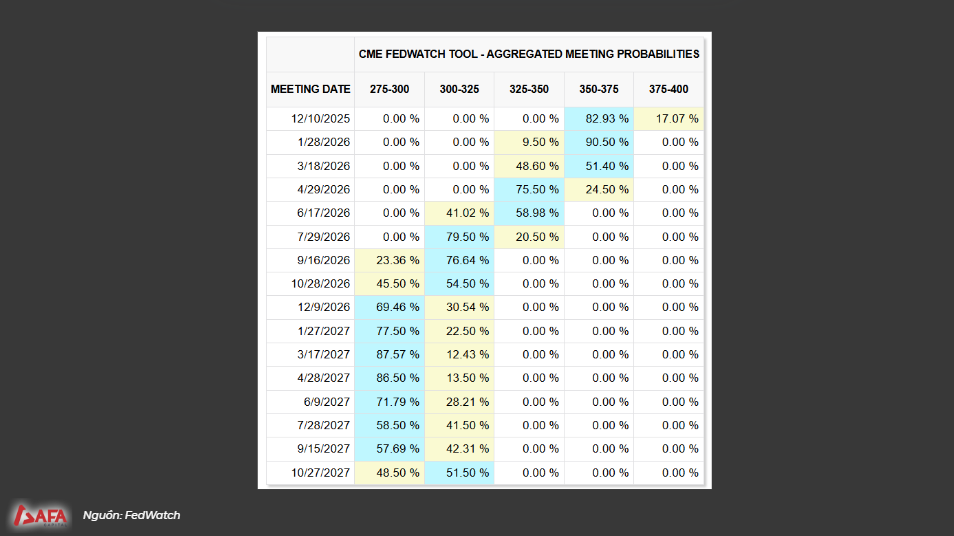This screenshot has width=954, height=536.
Task: Click the 350-375 column header
Action: click(x=598, y=89)
